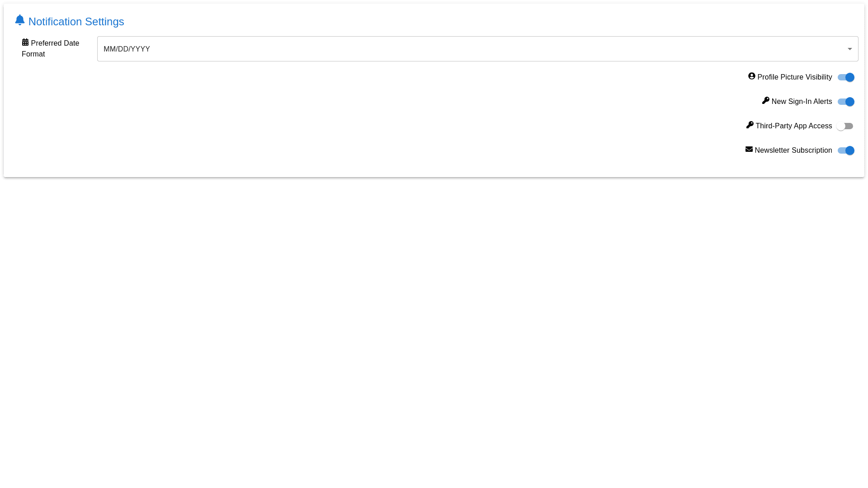
Task: Click the bell icon beside Notification Settings
Action: 19,20
